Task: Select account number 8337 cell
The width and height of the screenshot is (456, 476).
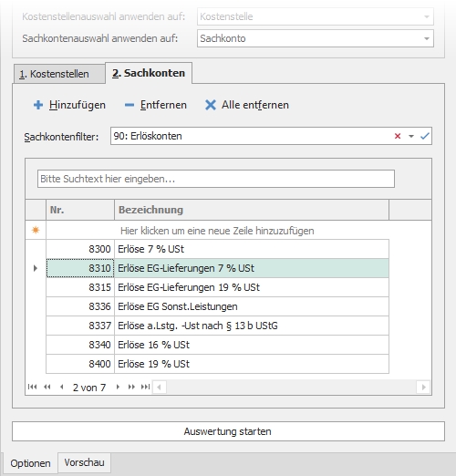Action: click(80, 326)
